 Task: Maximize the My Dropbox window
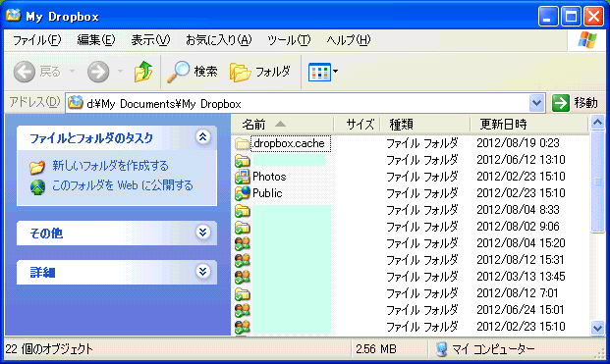tap(571, 17)
